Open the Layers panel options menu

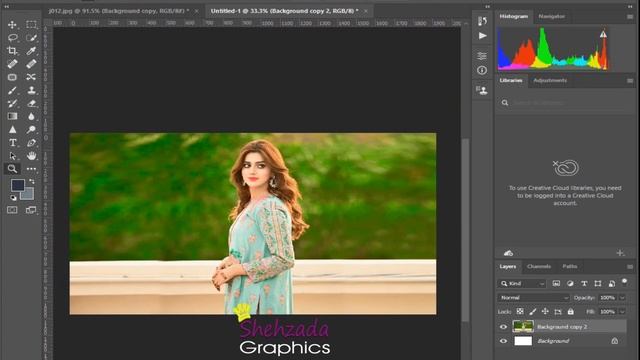pyautogui.click(x=630, y=267)
